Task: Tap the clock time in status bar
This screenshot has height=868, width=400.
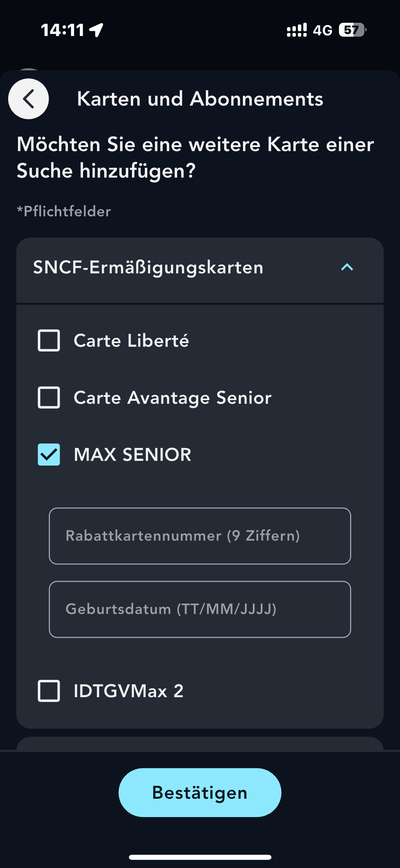Action: 62,30
